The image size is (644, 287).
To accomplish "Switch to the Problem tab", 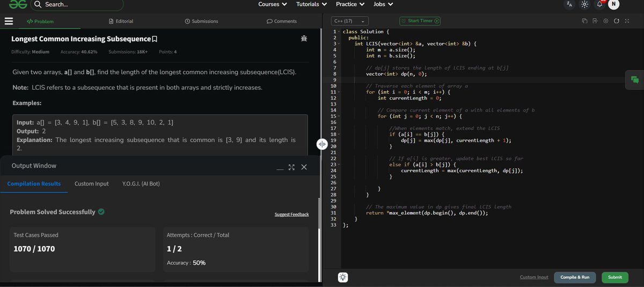I will pyautogui.click(x=40, y=21).
